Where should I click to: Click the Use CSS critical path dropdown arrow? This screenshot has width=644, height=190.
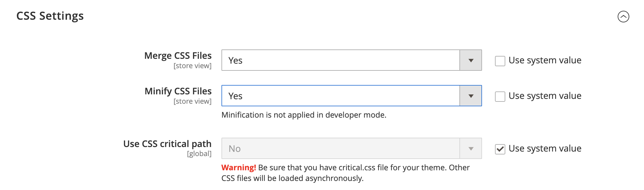471,149
